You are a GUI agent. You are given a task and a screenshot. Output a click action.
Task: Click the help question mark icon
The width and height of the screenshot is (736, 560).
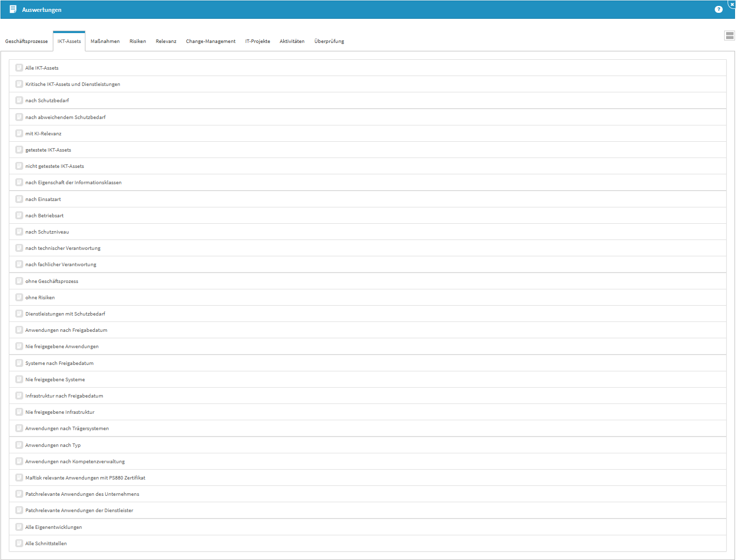(x=718, y=9)
